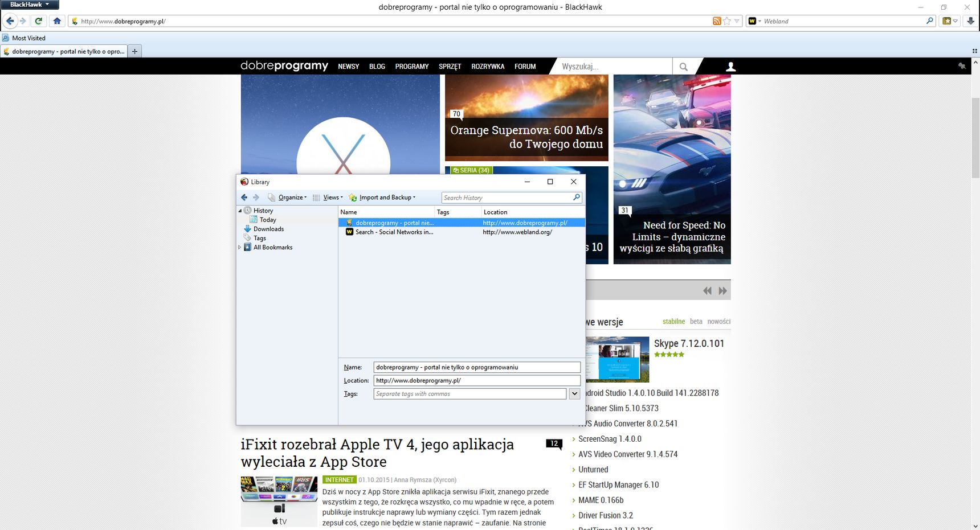Bookmark this page with star icon
This screenshot has height=530, width=980.
point(726,21)
